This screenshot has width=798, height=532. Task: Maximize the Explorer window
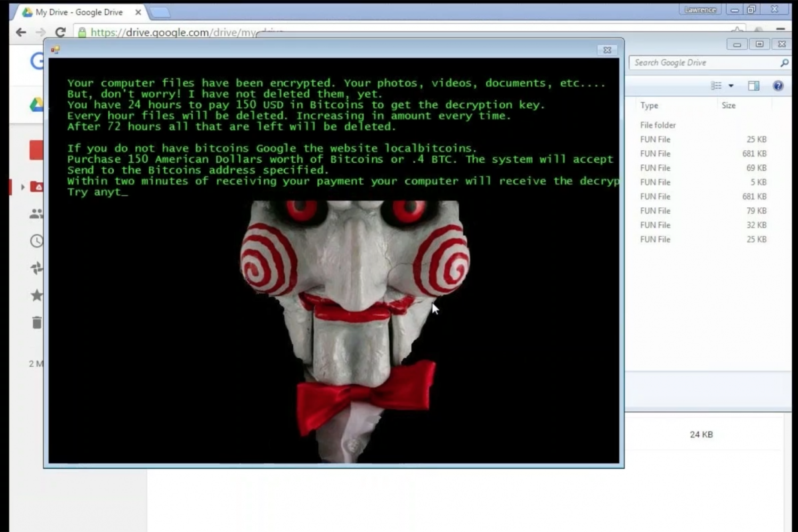(759, 44)
